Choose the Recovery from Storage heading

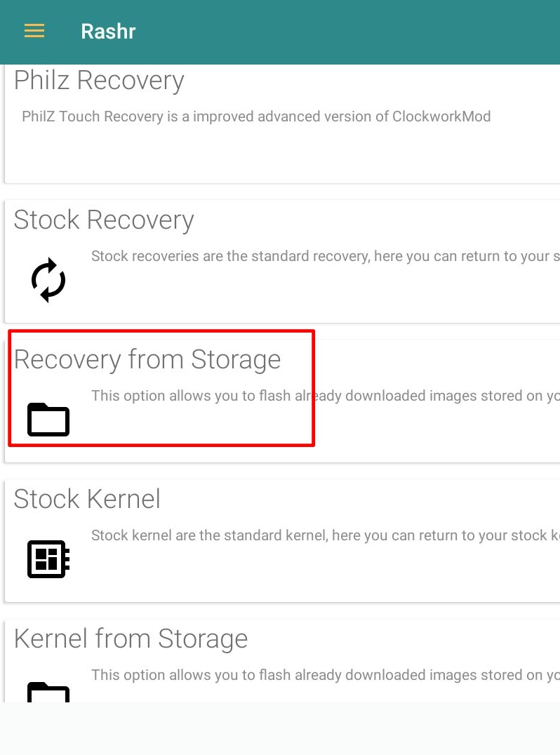point(147,360)
